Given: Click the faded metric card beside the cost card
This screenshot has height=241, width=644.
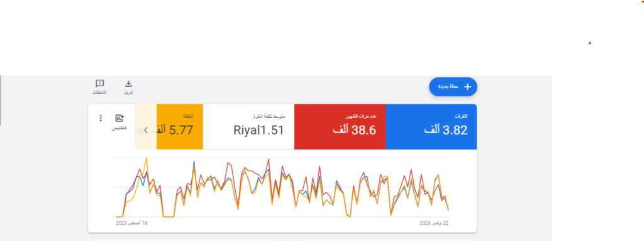Looking at the screenshot, I should tap(146, 126).
